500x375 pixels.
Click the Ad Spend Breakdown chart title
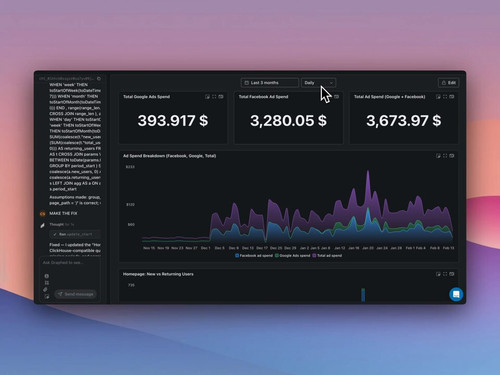click(170, 156)
